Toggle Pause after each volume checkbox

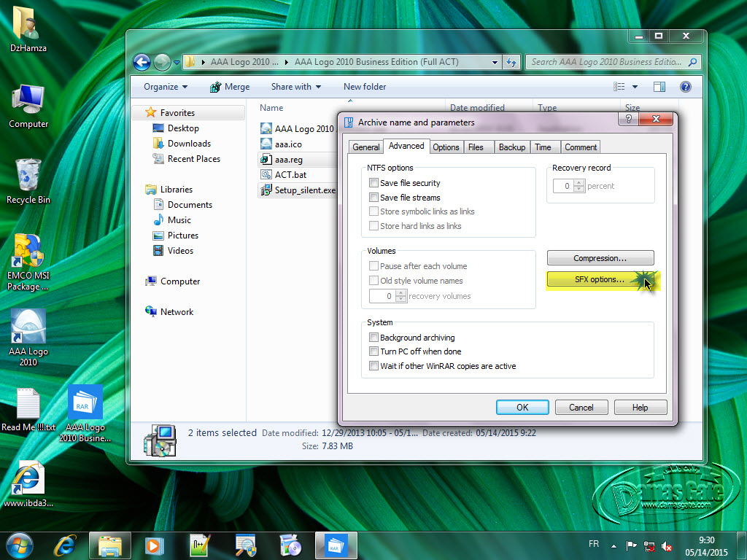(373, 265)
